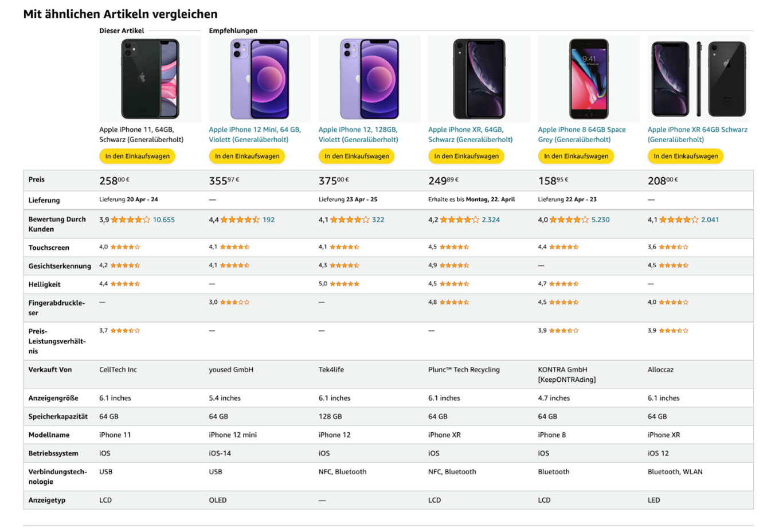Open the 10.655 customer reviews link
This screenshot has height=532, width=771.
coord(164,220)
